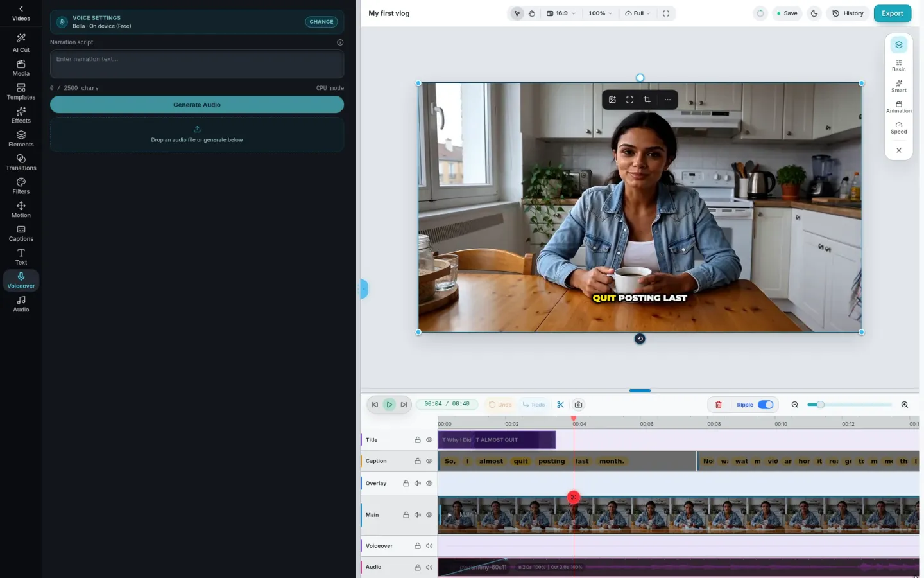Screen dimensions: 924x578
Task: Click the crop icon on video preview
Action: 647,100
